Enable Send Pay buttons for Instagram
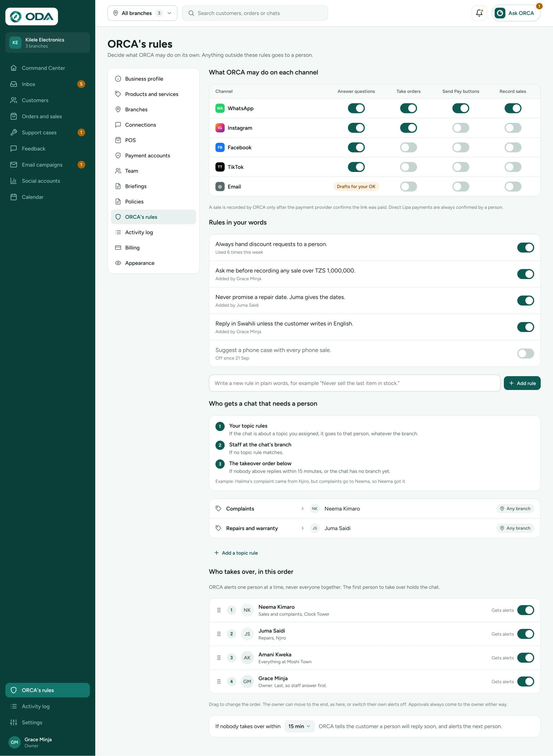Screen dimensions: 553x756 pos(461,128)
